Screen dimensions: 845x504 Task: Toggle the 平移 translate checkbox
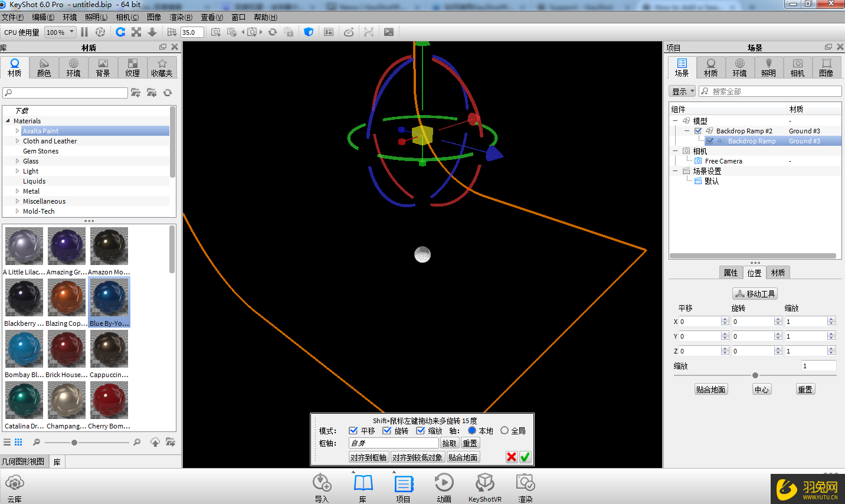coord(353,431)
